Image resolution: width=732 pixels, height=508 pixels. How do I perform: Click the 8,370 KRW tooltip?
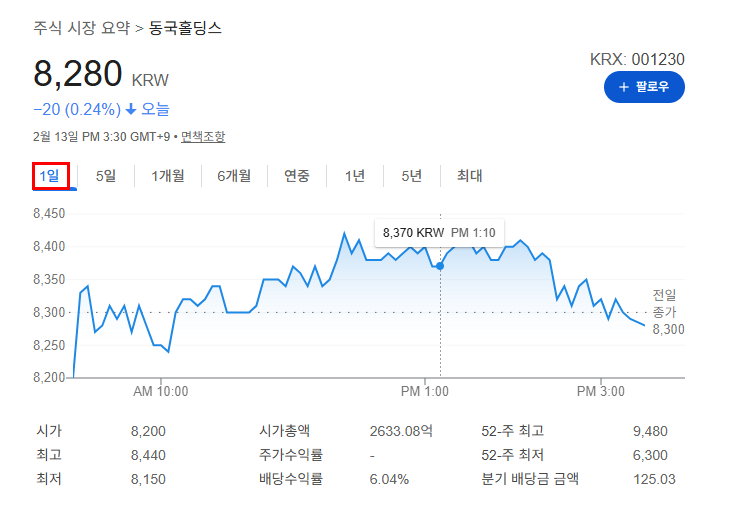[x=439, y=233]
